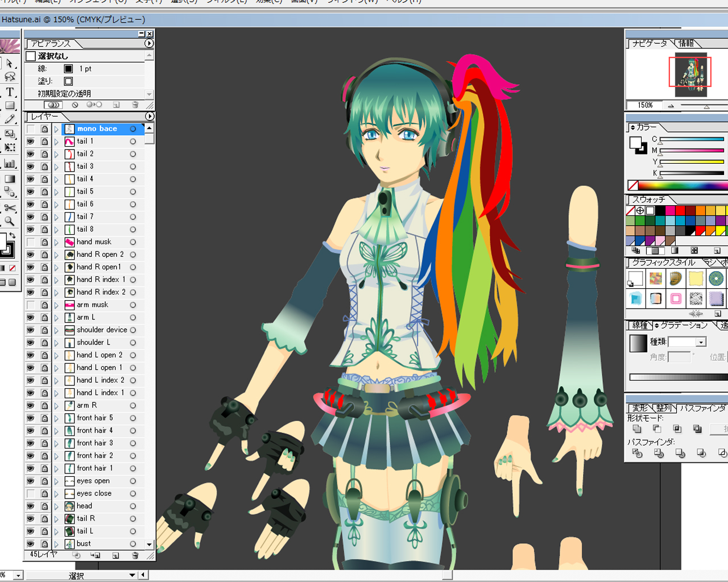Set the toolbox paint to None
The height and width of the screenshot is (582, 728).
pos(13,268)
